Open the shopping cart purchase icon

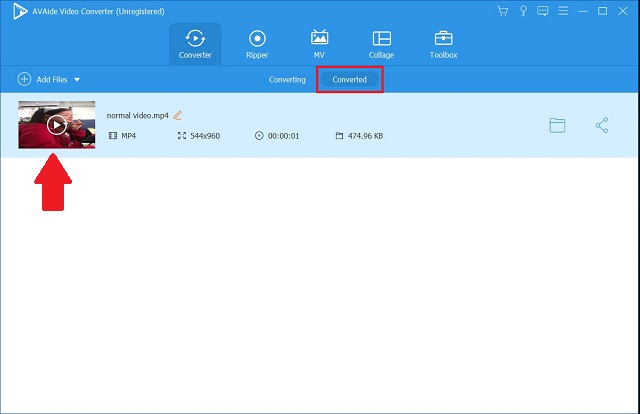[x=502, y=11]
